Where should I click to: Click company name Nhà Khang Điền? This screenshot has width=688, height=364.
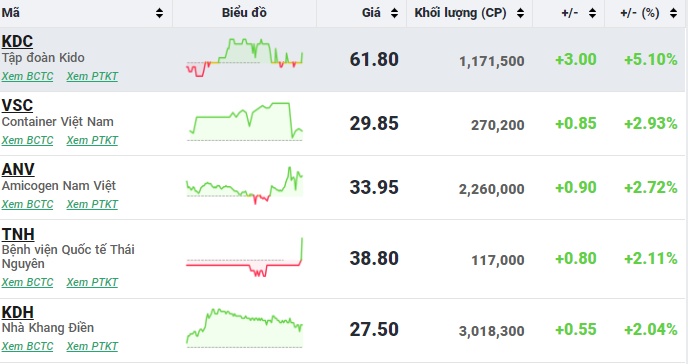tap(48, 328)
